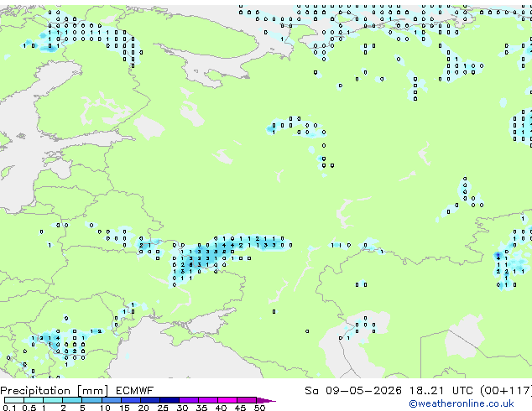Screen dimensions: 532x411
Task: Select the 45–50 mm legend swatch
Action: [x=247, y=400]
